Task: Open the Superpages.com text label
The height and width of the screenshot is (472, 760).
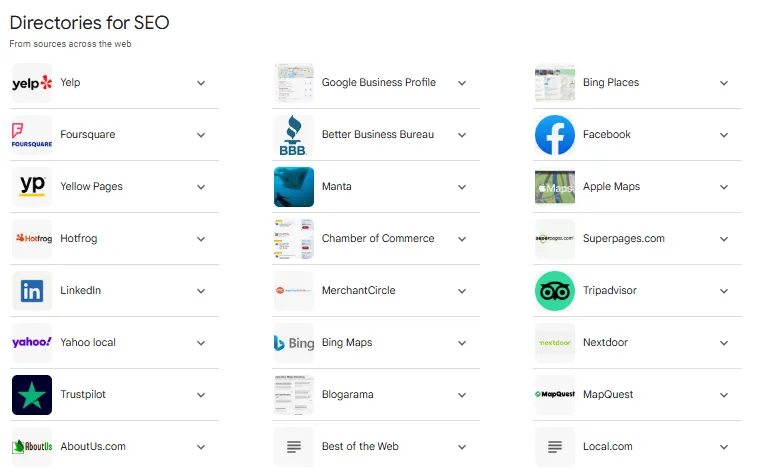Action: coord(623,238)
